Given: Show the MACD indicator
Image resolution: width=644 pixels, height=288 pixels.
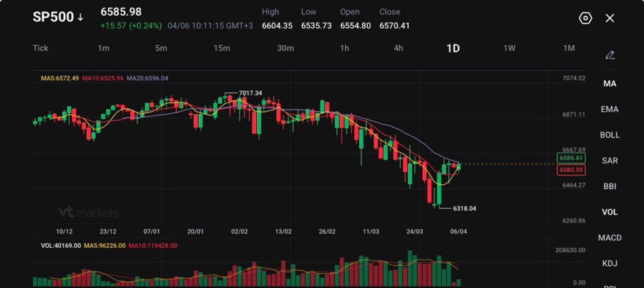Looking at the screenshot, I should tap(609, 238).
